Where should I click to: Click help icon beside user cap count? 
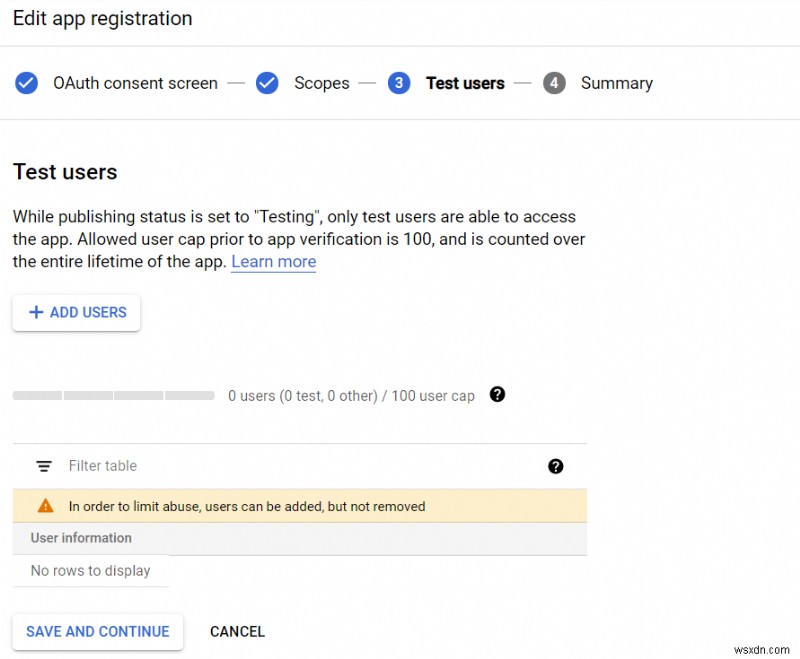(497, 395)
